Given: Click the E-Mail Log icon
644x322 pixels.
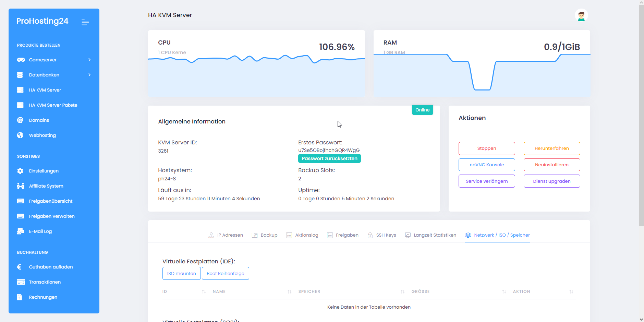Looking at the screenshot, I should pyautogui.click(x=21, y=231).
